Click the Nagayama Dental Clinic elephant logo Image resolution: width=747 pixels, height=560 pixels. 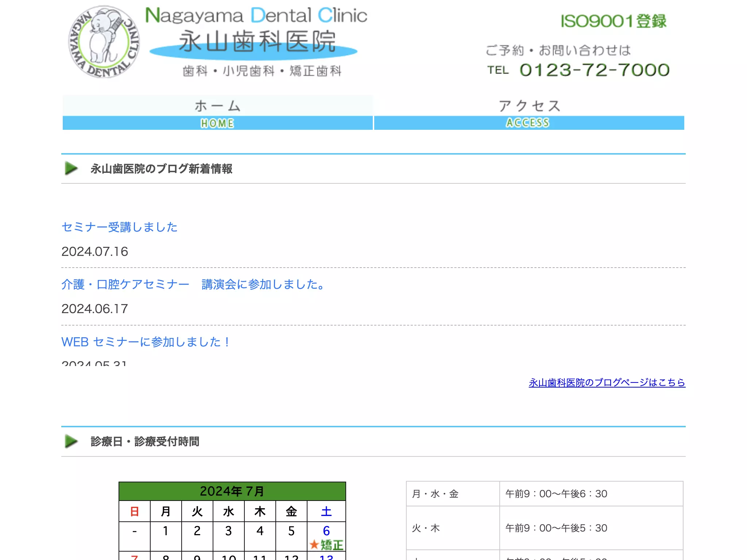coord(104,42)
